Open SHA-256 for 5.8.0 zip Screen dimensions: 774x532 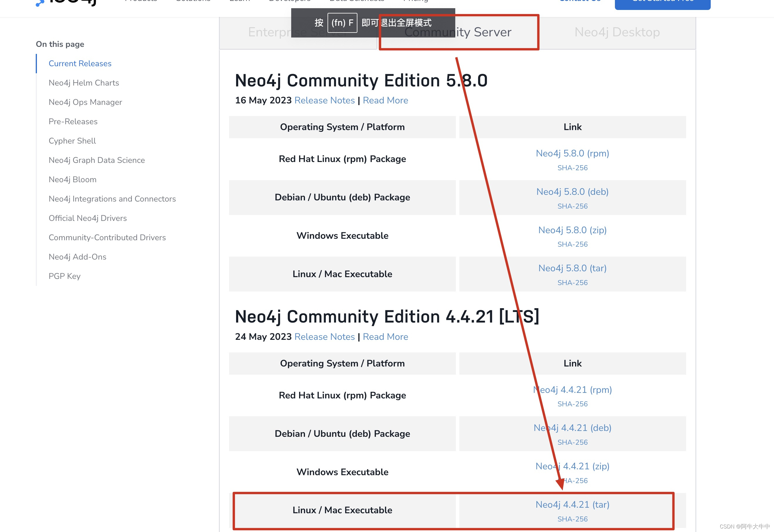pyautogui.click(x=572, y=244)
